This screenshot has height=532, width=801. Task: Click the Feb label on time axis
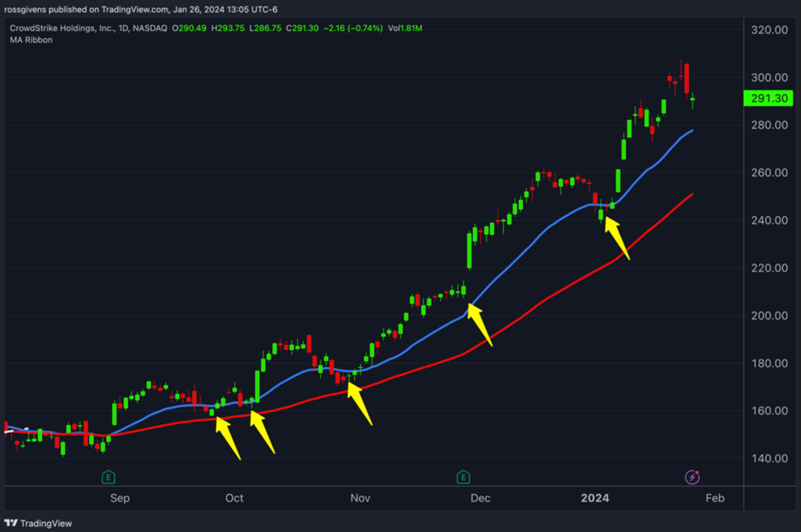click(715, 498)
